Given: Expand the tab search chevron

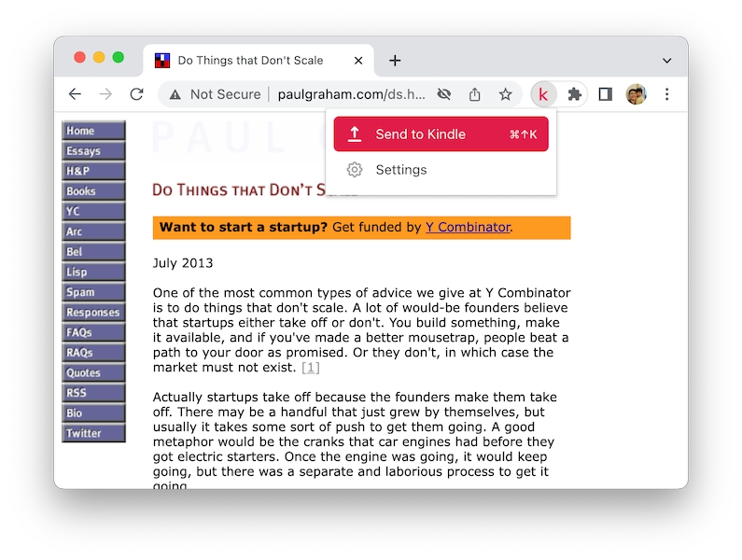Looking at the screenshot, I should coord(666,61).
